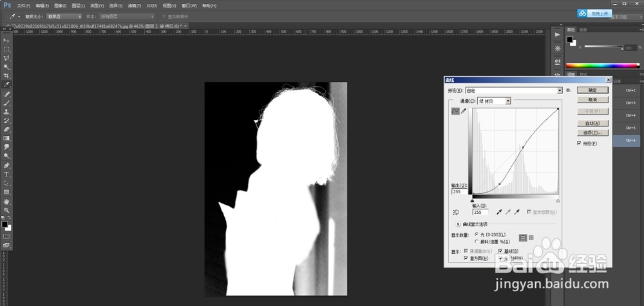The width and height of the screenshot is (644, 306).
Task: Select the Eraser tool
Action: (x=6, y=129)
